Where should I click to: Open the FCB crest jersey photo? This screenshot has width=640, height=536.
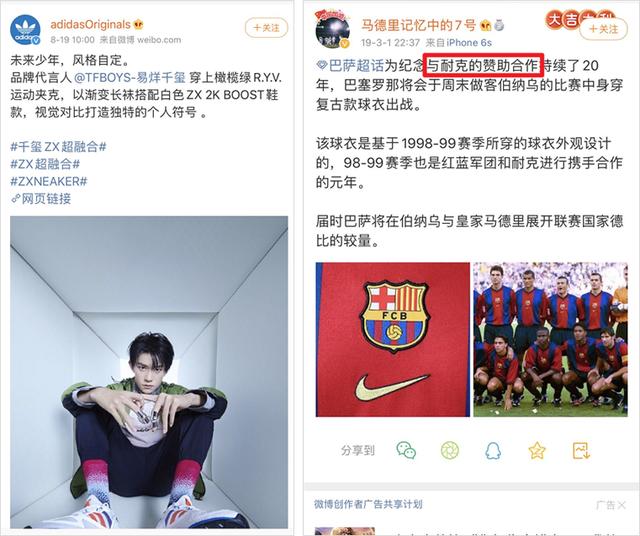393,339
